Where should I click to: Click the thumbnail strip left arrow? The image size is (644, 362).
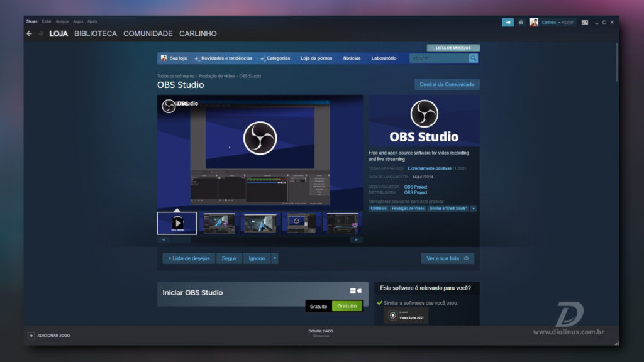pyautogui.click(x=164, y=239)
